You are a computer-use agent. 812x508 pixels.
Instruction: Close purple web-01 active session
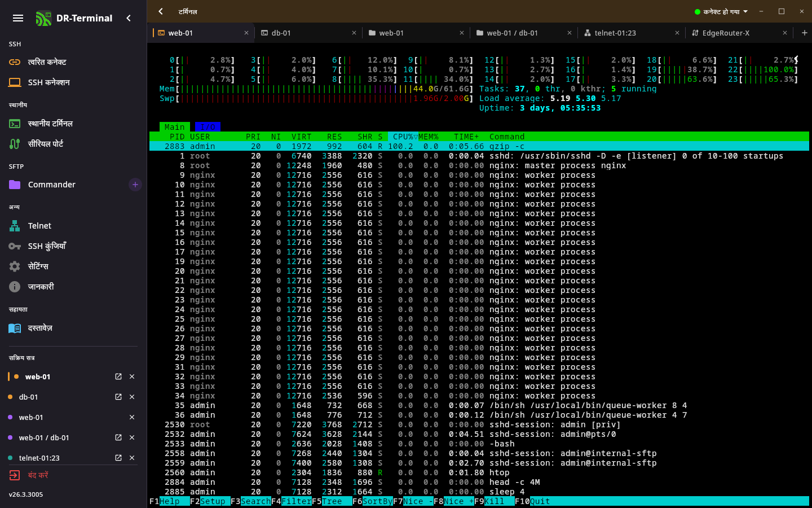pyautogui.click(x=132, y=417)
